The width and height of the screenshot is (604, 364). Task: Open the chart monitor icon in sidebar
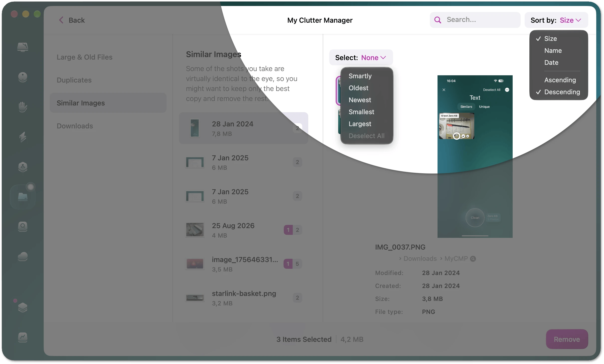point(23,337)
